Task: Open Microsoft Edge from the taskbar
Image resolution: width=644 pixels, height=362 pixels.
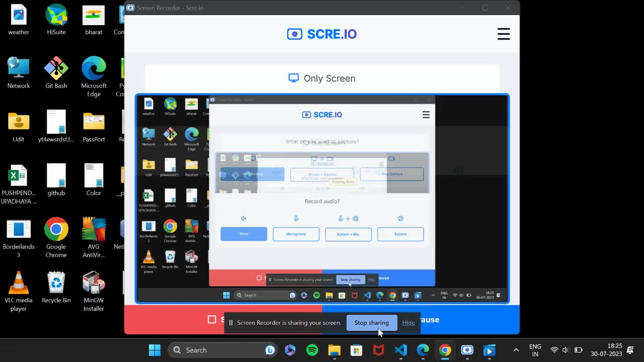Action: click(x=423, y=350)
